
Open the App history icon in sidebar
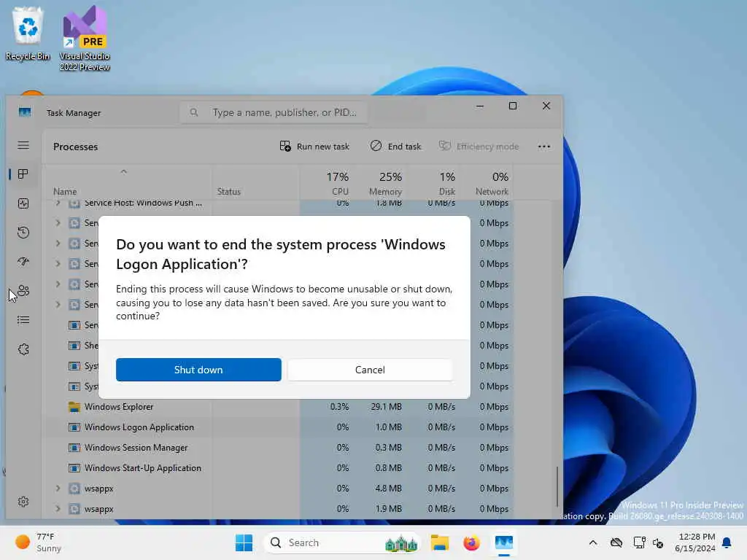(23, 233)
